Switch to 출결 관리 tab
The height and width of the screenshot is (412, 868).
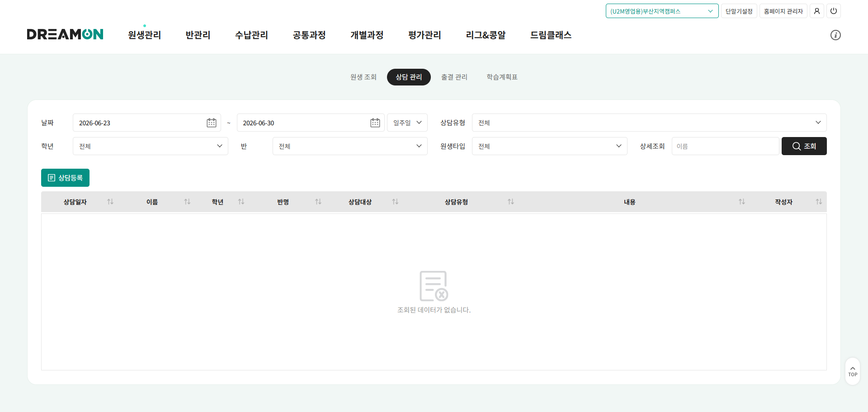tap(454, 77)
